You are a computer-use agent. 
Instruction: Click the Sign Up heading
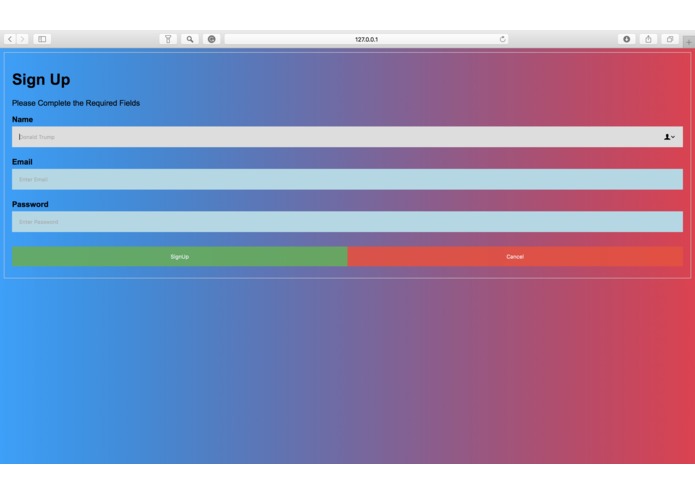(x=41, y=80)
